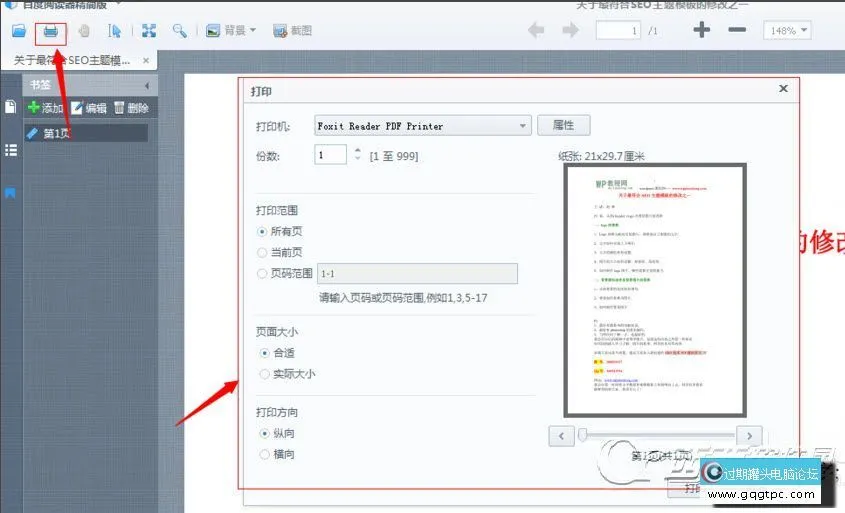Open the 148% zoom level dropdown
The width and height of the screenshot is (845, 513).
pos(787,30)
